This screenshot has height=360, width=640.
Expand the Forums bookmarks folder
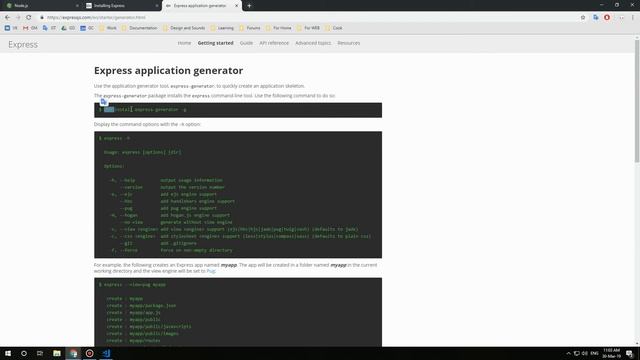(x=249, y=28)
